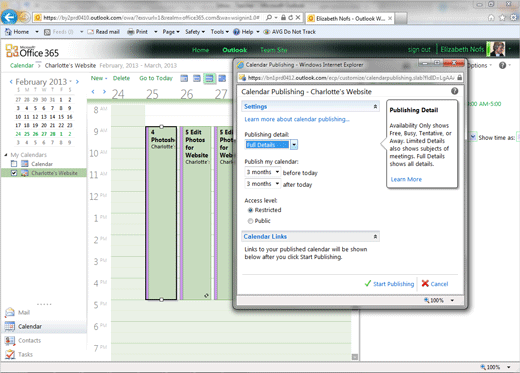Collapse the Calendar Links section
Screen dimensions: 520x373
point(375,236)
